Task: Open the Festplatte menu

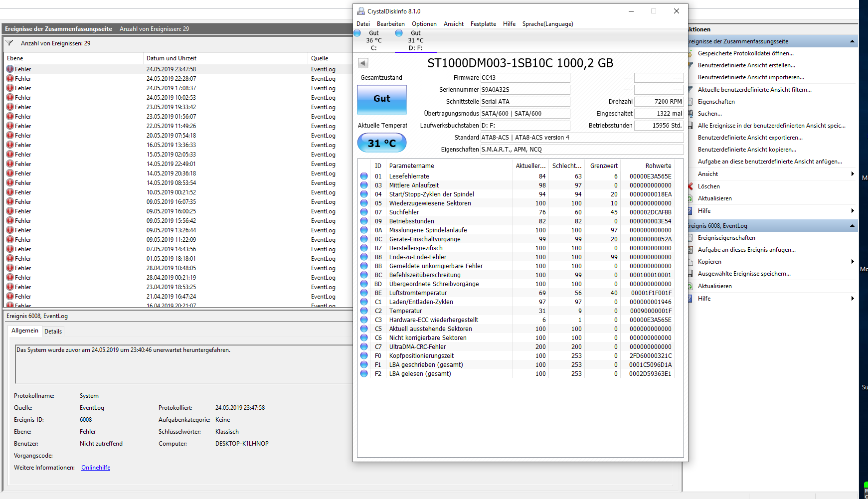Action: point(483,24)
